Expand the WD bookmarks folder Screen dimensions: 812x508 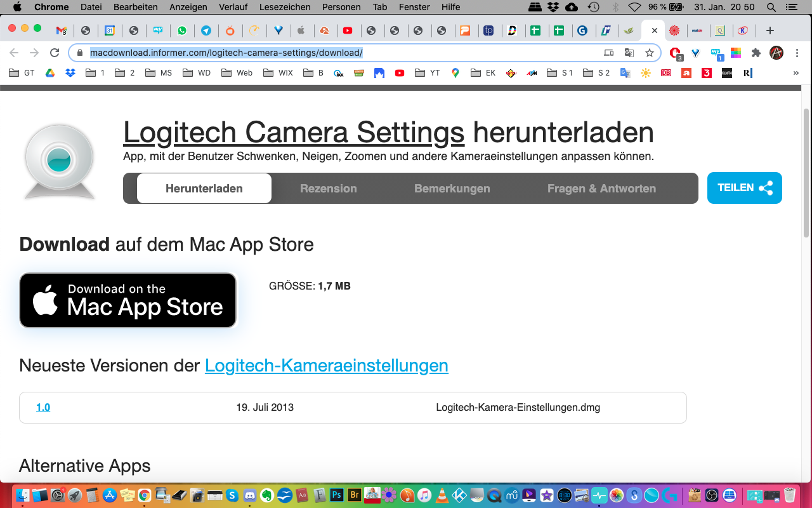(x=197, y=73)
